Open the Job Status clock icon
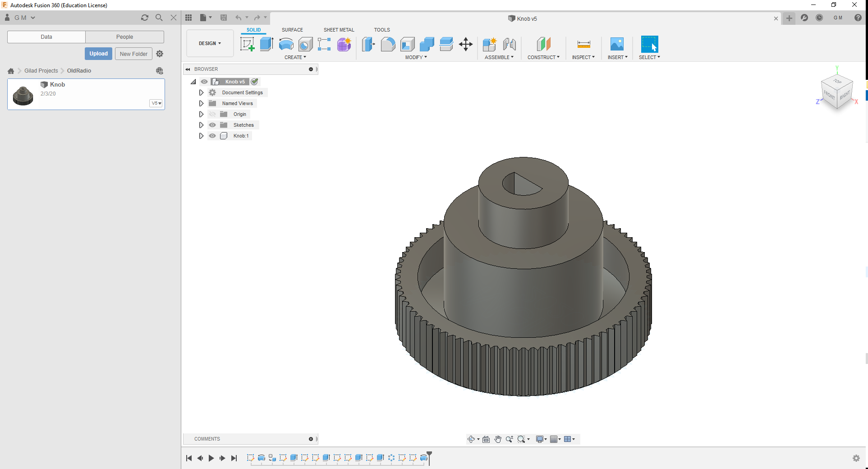Viewport: 868px width, 469px height. pos(819,18)
